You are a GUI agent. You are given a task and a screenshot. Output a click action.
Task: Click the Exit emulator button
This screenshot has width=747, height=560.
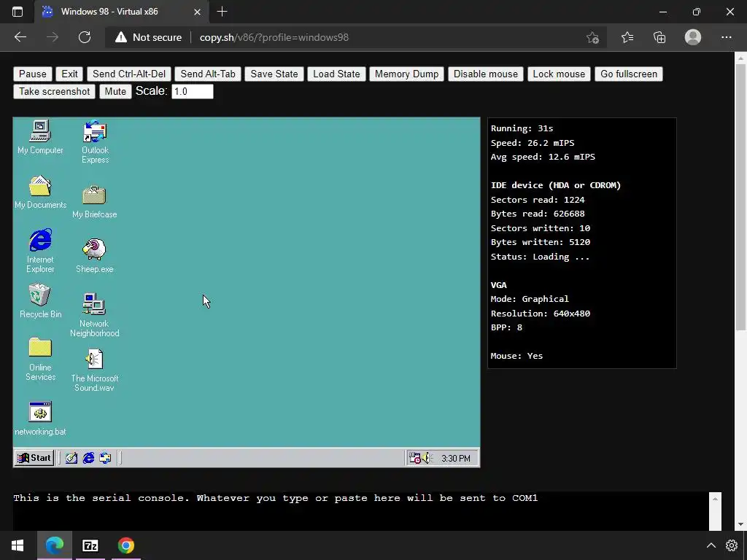tap(69, 74)
